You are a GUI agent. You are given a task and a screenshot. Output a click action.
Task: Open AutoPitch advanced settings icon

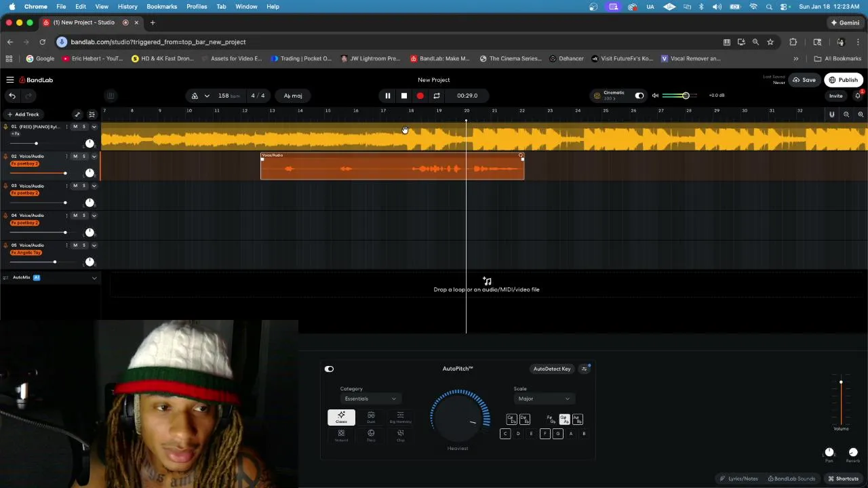585,369
